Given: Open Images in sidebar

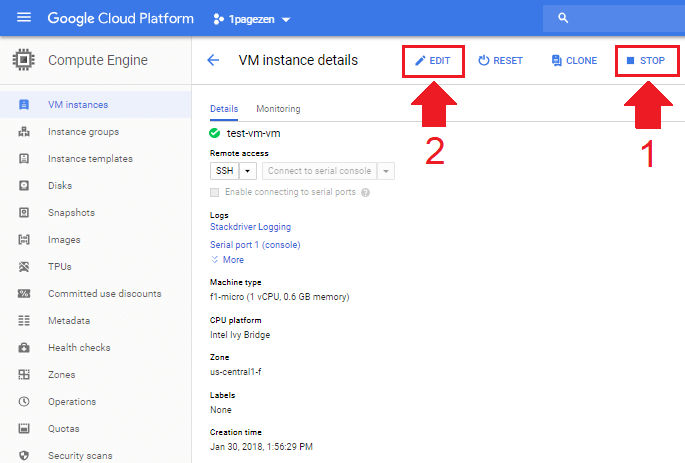Looking at the screenshot, I should click(95, 239).
